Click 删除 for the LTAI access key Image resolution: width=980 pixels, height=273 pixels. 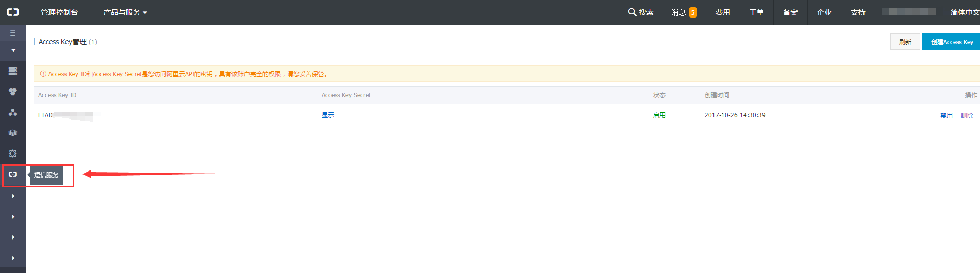tap(967, 116)
